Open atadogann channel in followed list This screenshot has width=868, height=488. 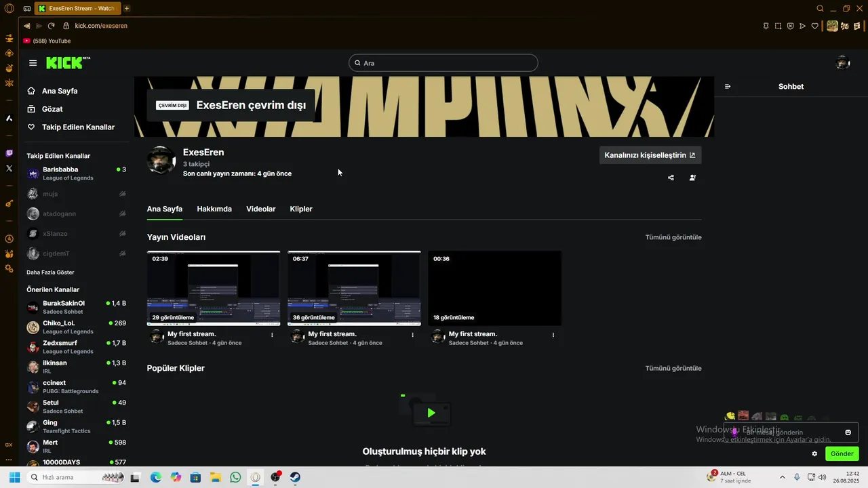pyautogui.click(x=76, y=213)
